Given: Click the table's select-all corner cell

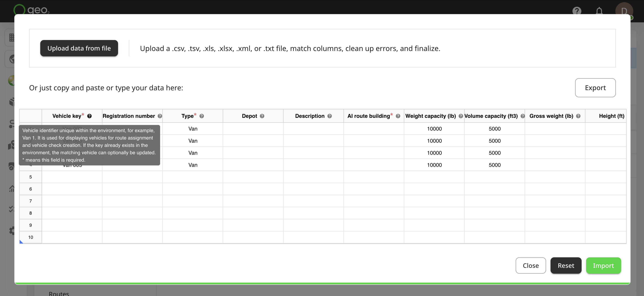Looking at the screenshot, I should pyautogui.click(x=30, y=116).
